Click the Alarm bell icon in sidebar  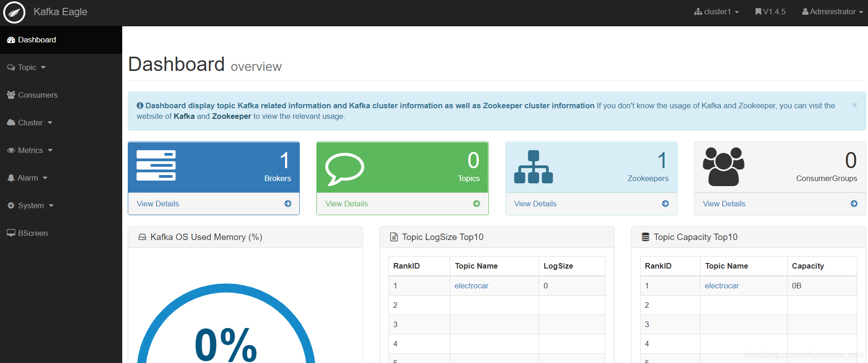pos(11,178)
